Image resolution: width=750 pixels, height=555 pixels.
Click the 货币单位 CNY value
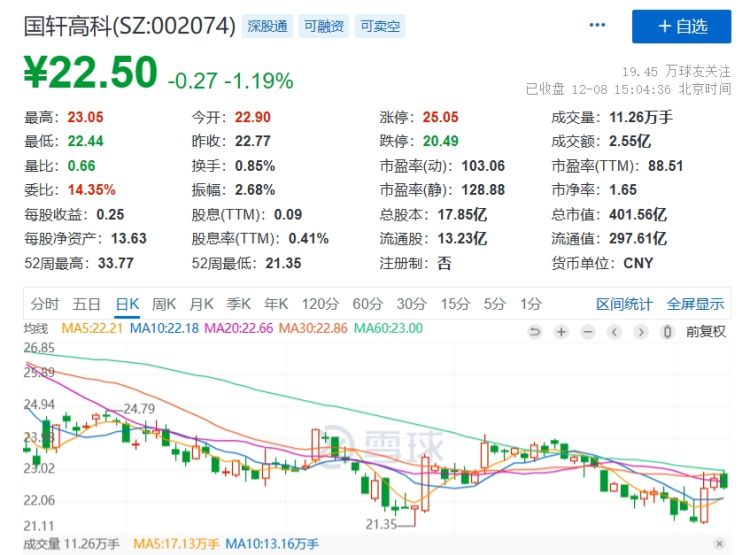tap(638, 263)
